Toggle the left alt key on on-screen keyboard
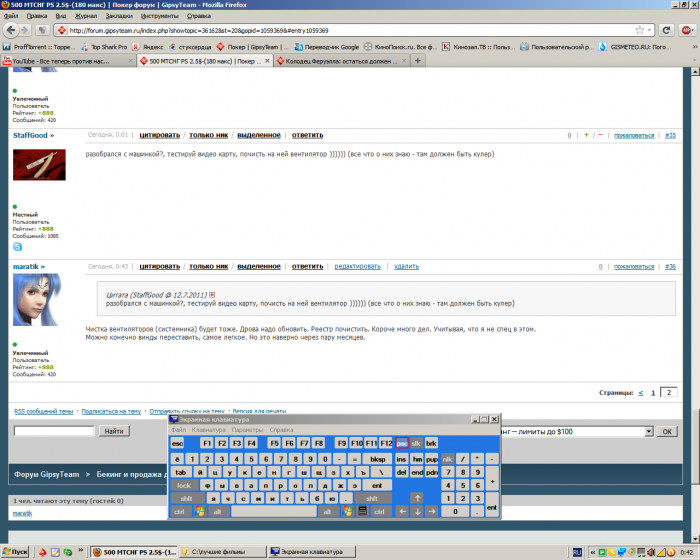Image resolution: width=700 pixels, height=560 pixels. point(217,511)
